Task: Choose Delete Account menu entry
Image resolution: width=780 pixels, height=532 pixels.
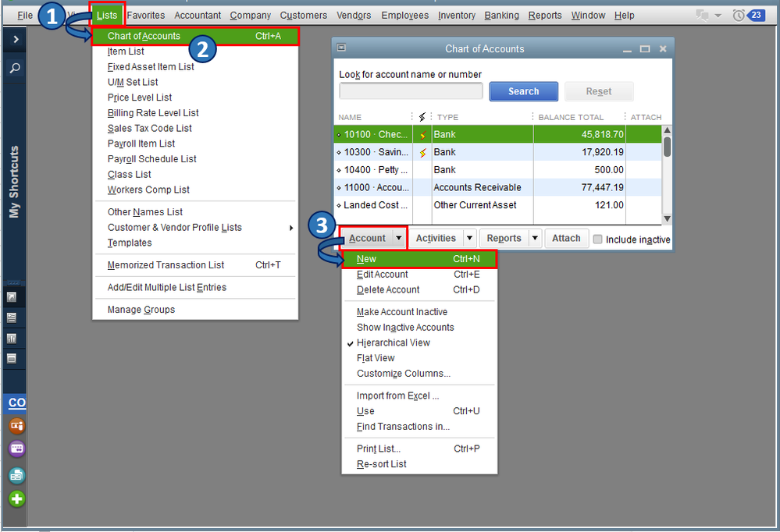Action: (419, 290)
